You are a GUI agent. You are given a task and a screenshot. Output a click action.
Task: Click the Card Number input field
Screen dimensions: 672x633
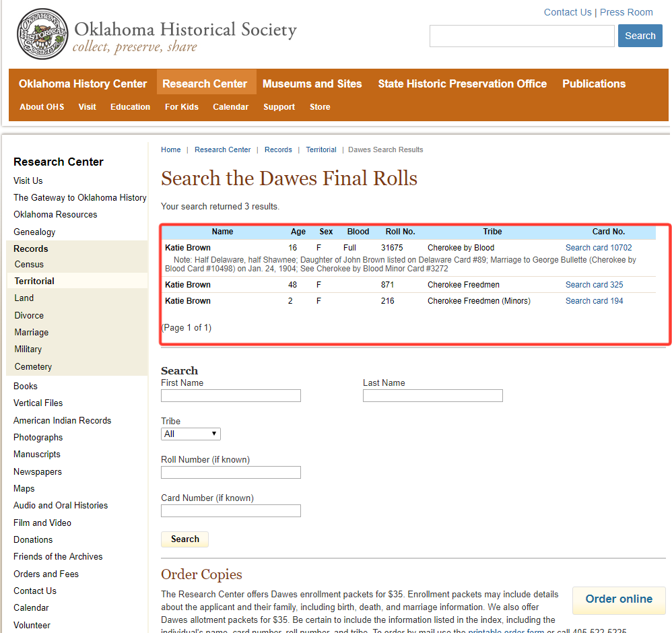click(230, 511)
